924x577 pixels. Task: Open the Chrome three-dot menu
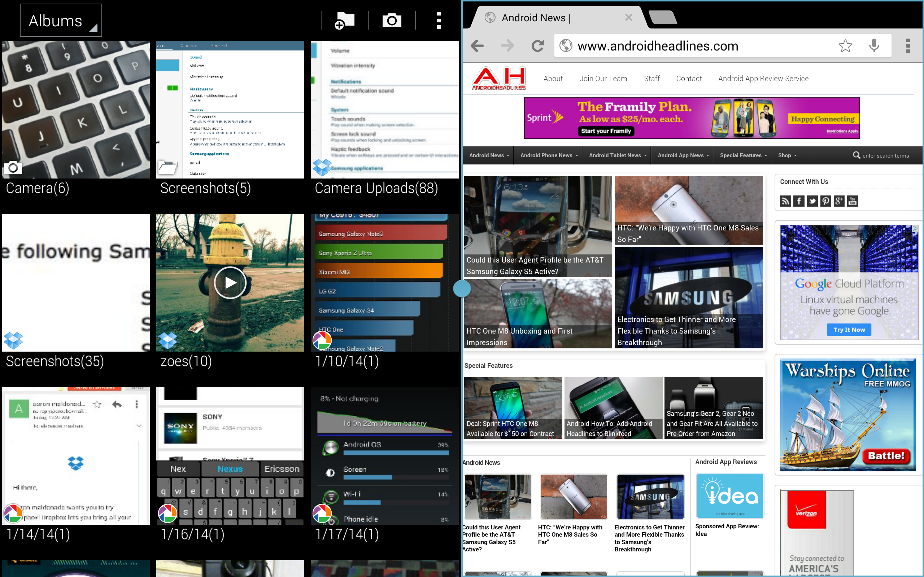(908, 46)
